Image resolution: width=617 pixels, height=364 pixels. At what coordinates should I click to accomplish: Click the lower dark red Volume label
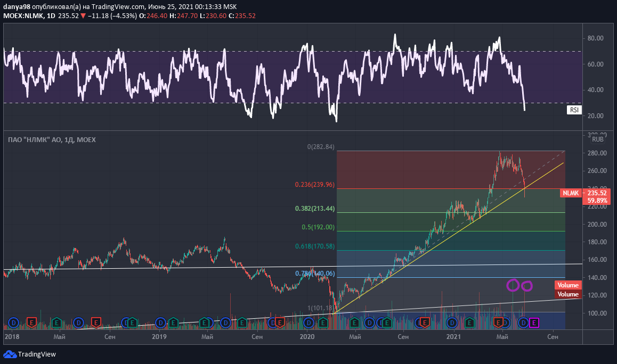568,294
